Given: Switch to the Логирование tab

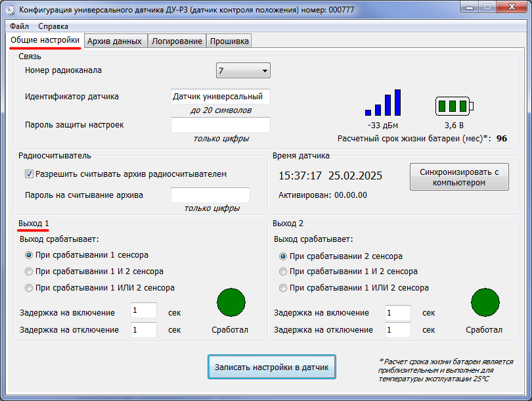Looking at the screenshot, I should tap(177, 41).
